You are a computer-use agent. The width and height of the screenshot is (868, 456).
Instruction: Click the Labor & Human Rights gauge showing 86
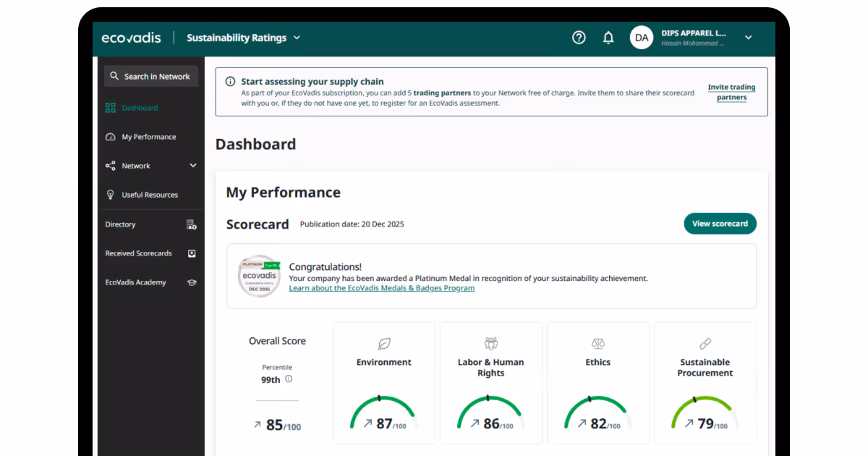tap(490, 413)
